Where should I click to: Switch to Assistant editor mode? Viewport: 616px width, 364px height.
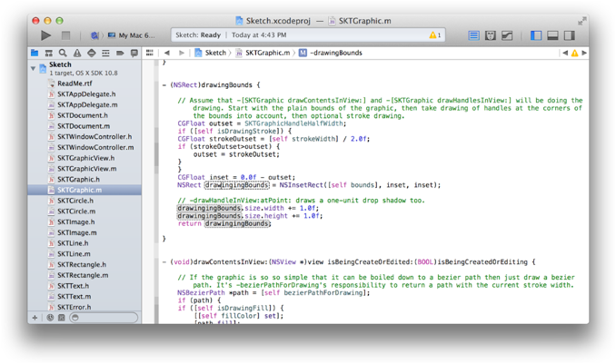[x=491, y=35]
